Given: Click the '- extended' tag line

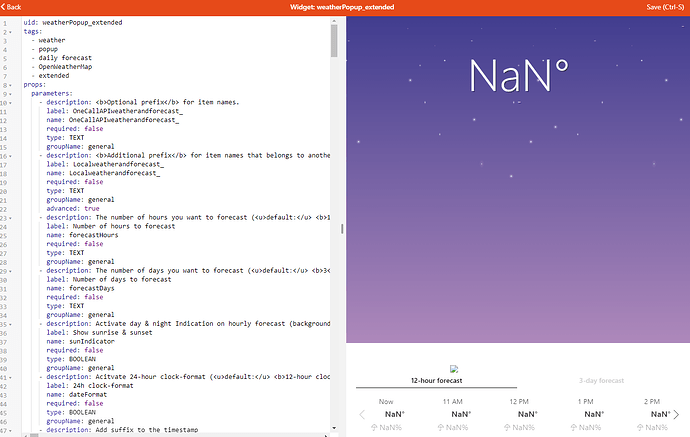Looking at the screenshot, I should pyautogui.click(x=50, y=76).
